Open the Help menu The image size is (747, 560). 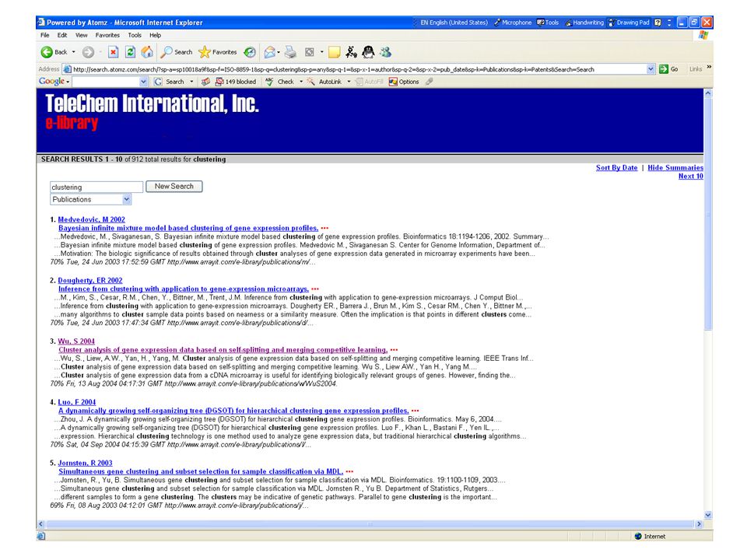(156, 35)
